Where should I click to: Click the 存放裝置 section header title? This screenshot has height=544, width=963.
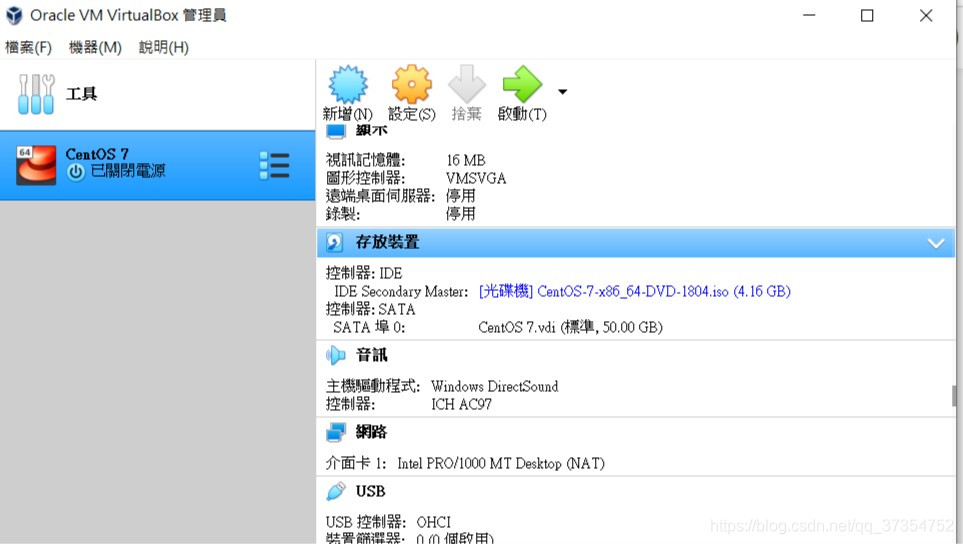387,242
